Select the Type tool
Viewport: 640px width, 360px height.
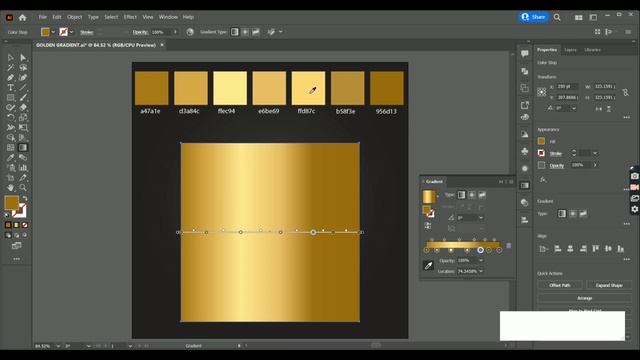click(x=11, y=87)
